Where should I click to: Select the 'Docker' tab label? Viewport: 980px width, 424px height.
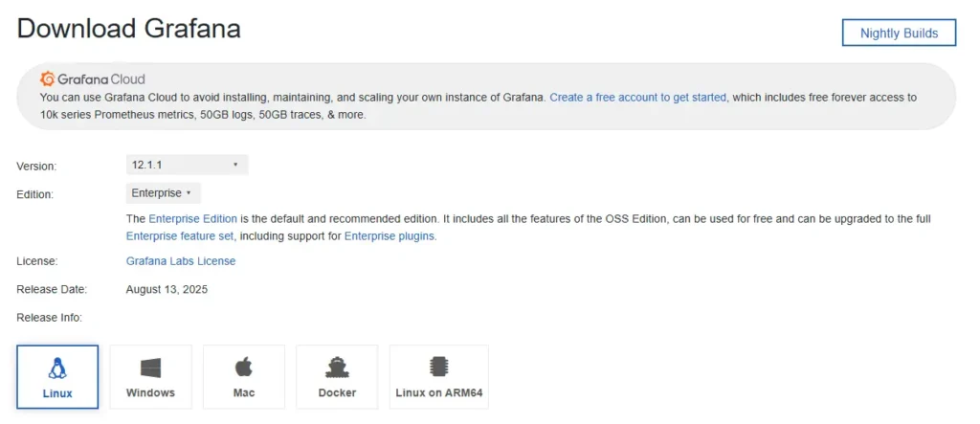(x=337, y=393)
